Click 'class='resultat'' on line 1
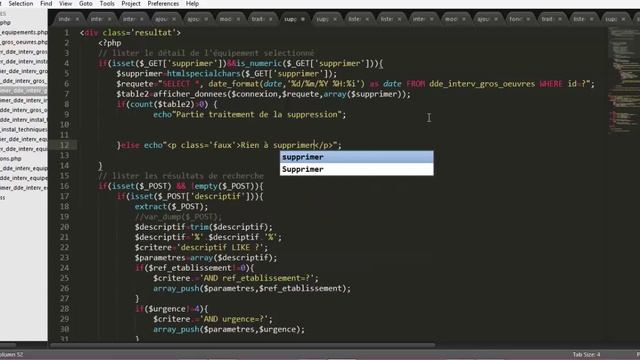 (139, 33)
